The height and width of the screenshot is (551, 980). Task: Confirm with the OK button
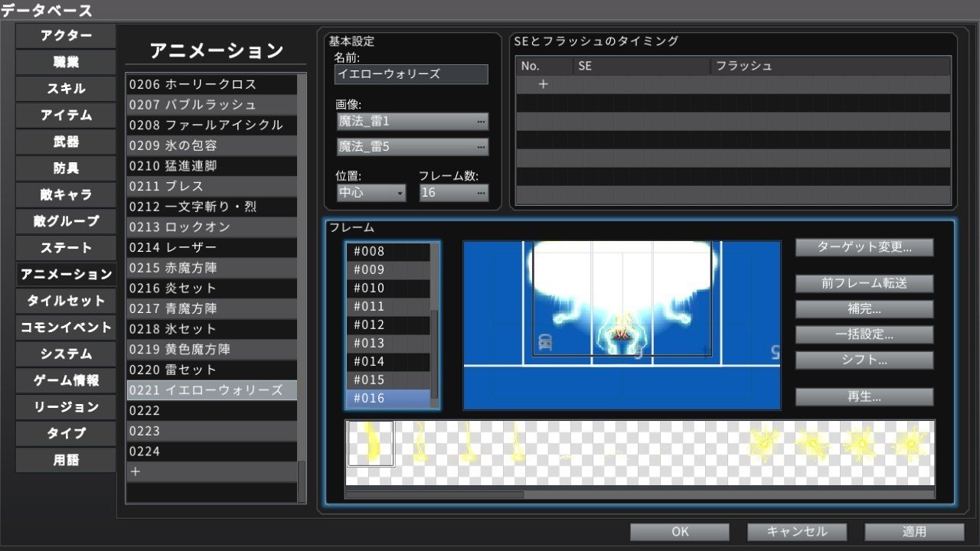coord(680,532)
